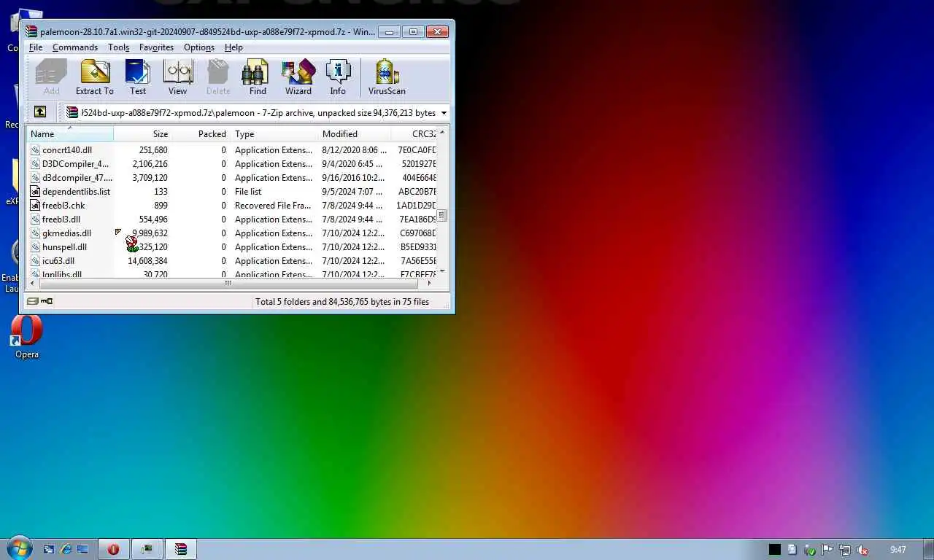This screenshot has height=560, width=934.
Task: Click the file list scroll down arrow
Action: (x=442, y=271)
